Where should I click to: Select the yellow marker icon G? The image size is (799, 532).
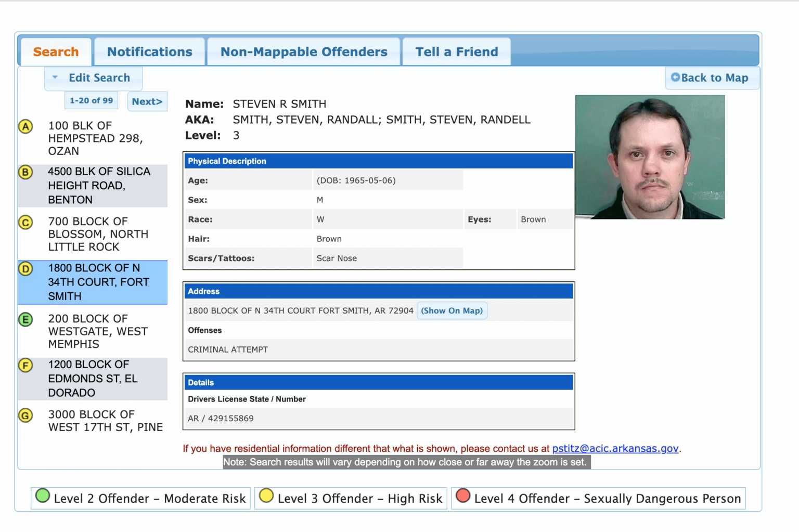tap(25, 416)
